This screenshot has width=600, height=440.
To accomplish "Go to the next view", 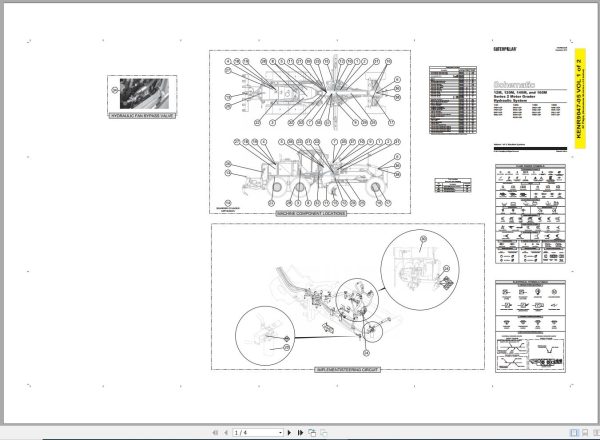I will tap(324, 433).
